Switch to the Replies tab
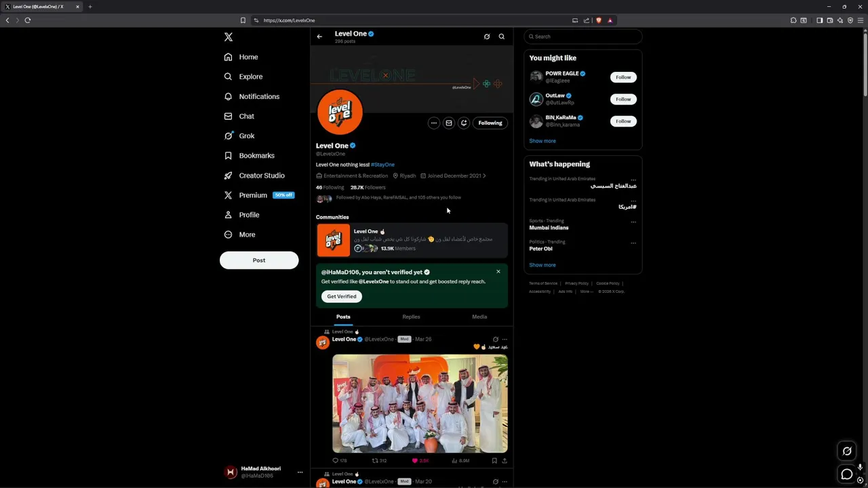Image resolution: width=868 pixels, height=488 pixels. pyautogui.click(x=411, y=317)
